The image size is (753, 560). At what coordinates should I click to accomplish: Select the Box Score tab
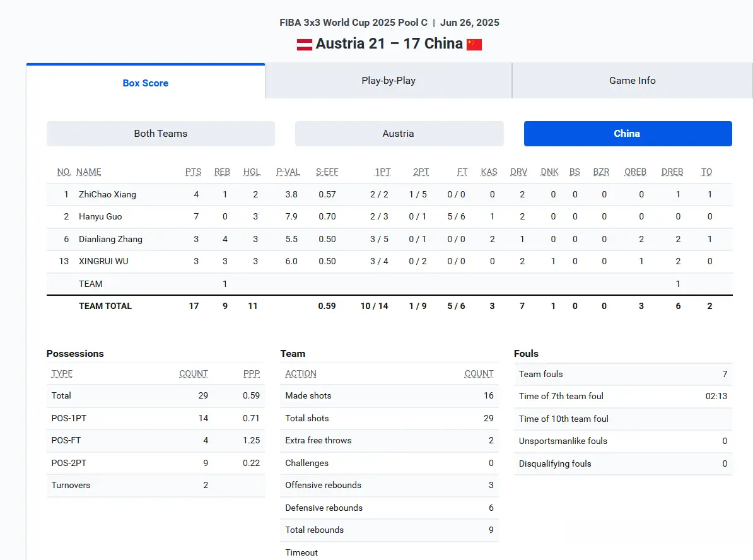click(146, 82)
